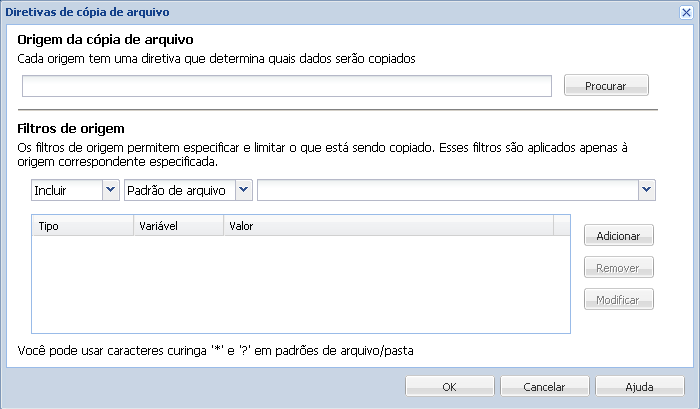The width and height of the screenshot is (700, 409).
Task: Confirm the dialog with OK
Action: click(x=449, y=387)
